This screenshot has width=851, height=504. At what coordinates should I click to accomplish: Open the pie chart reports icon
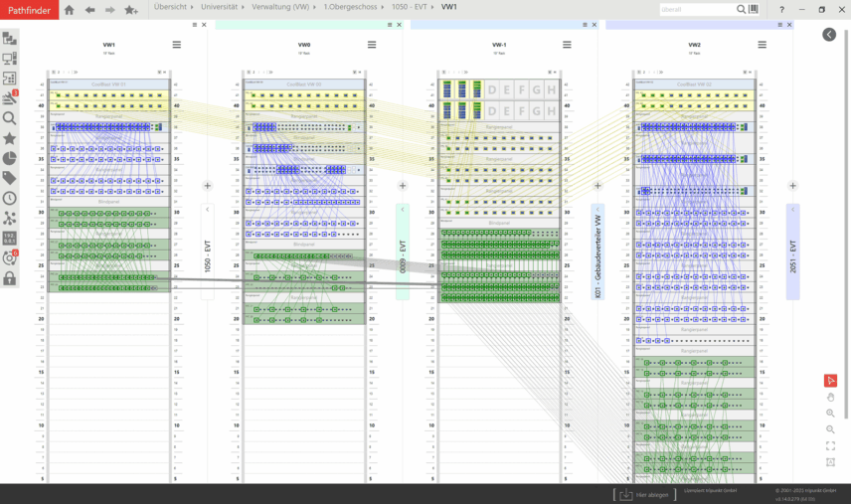[x=10, y=159]
